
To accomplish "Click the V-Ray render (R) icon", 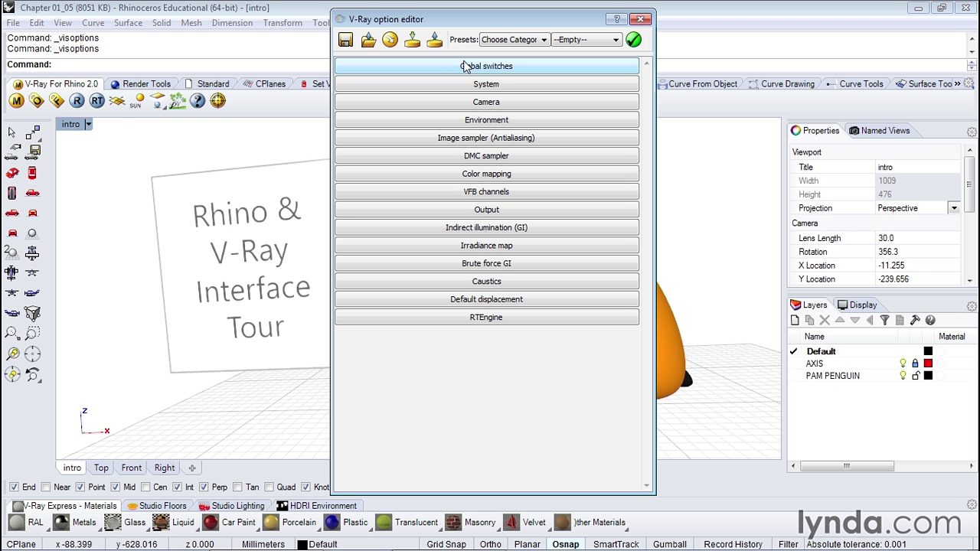I will pos(77,101).
